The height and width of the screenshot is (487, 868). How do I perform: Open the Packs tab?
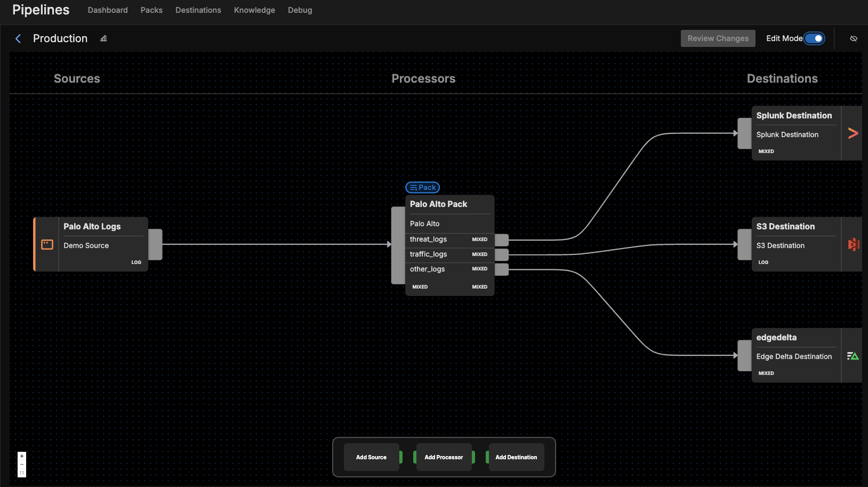click(x=151, y=10)
